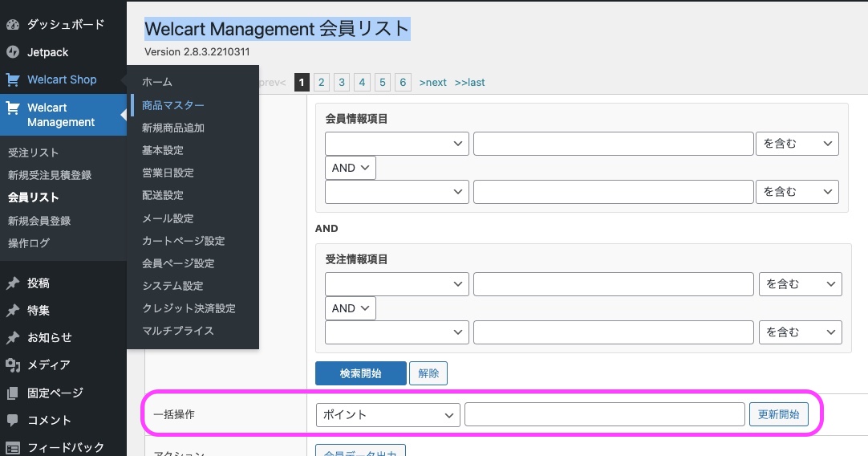The width and height of the screenshot is (868, 456).
Task: Open the お知らせ menu
Action: pos(50,337)
